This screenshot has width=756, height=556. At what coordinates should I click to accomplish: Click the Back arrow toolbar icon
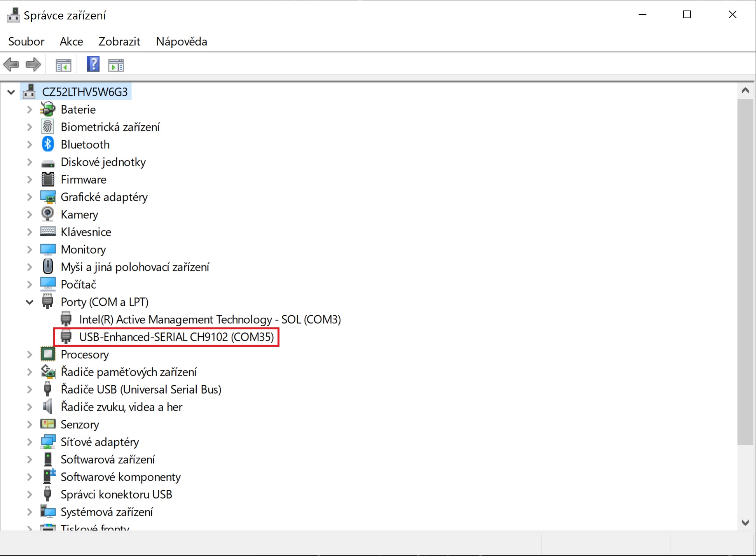11,65
